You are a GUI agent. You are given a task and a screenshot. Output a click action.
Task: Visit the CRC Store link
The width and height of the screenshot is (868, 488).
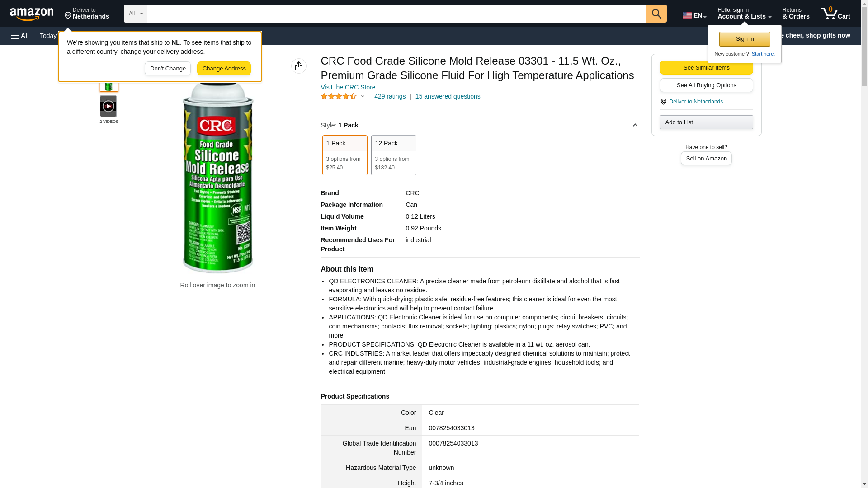pos(348,87)
